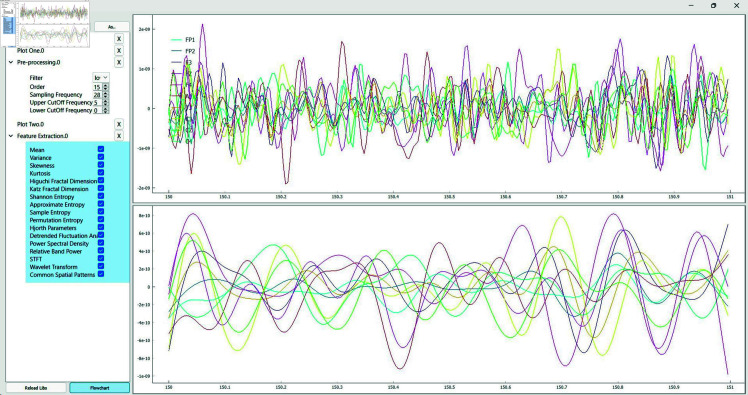This screenshot has height=395, width=748.
Task: Disable Power Spectral Density checkbox
Action: click(x=101, y=243)
